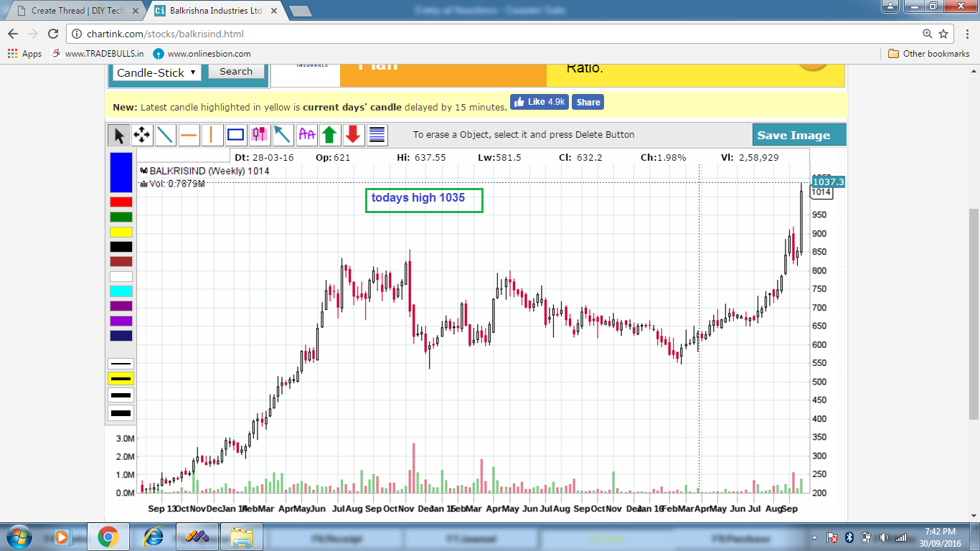The image size is (980, 551).
Task: Click the Search button
Action: [236, 71]
